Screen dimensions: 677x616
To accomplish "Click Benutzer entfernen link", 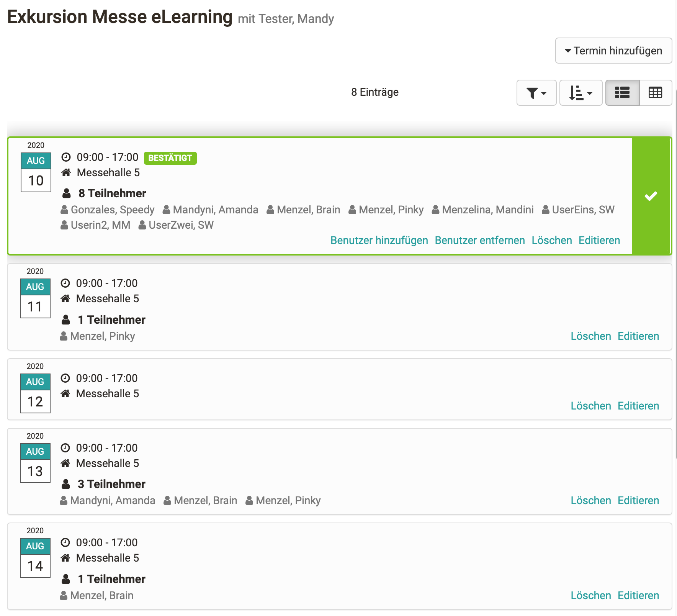I will tap(480, 240).
